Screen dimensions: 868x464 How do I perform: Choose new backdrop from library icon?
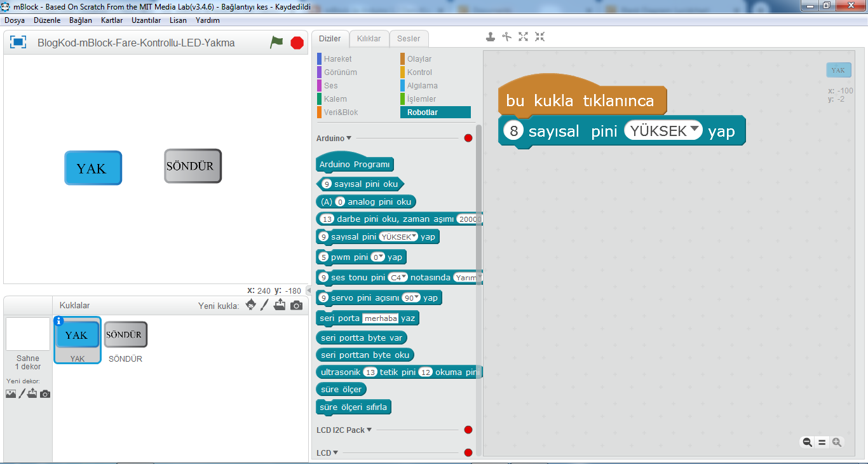[x=11, y=393]
